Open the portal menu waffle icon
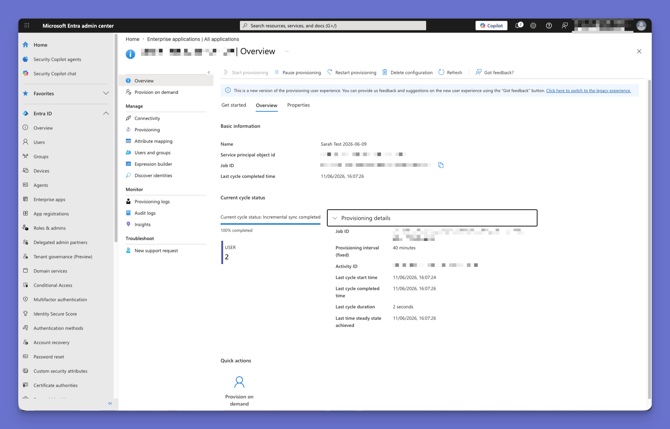This screenshot has width=670, height=429. (x=27, y=26)
